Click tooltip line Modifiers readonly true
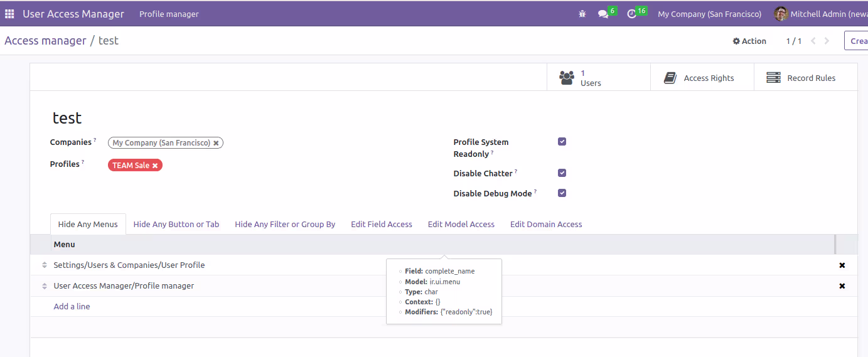 coord(449,312)
